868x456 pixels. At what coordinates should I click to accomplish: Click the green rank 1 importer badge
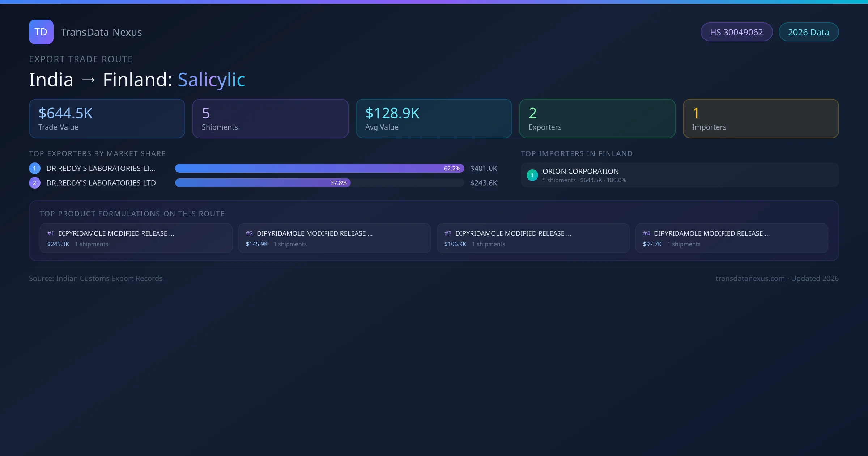[532, 175]
